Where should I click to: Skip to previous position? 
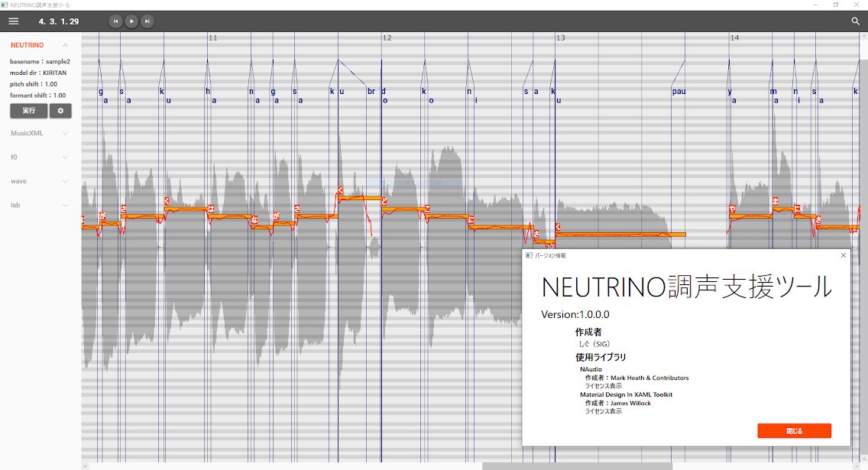(115, 21)
